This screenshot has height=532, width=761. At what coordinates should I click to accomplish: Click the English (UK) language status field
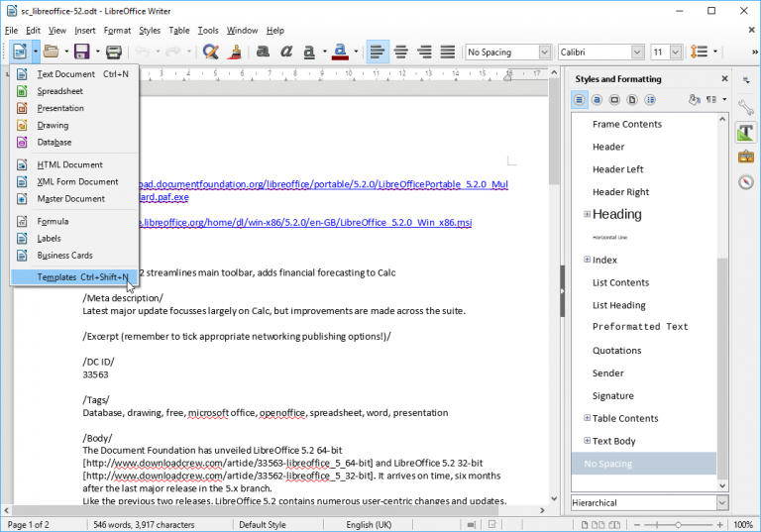(x=369, y=525)
